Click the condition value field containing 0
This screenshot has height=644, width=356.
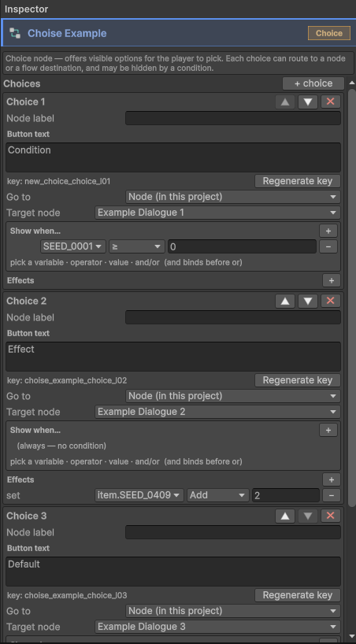pos(242,246)
